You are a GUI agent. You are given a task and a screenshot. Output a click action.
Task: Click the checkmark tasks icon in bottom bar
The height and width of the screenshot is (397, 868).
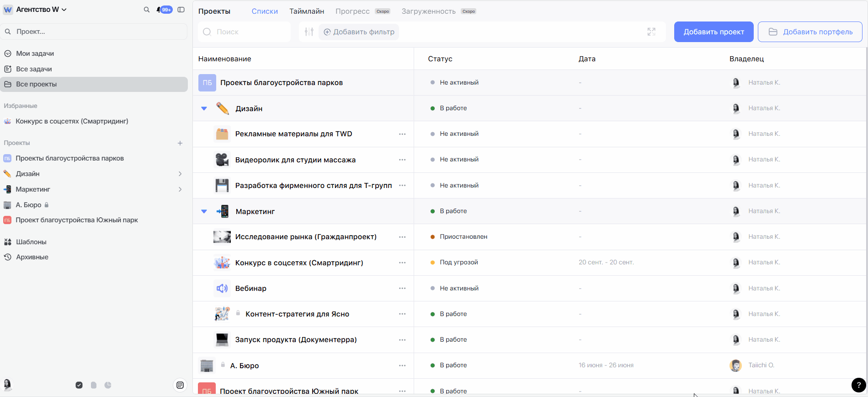pyautogui.click(x=79, y=385)
